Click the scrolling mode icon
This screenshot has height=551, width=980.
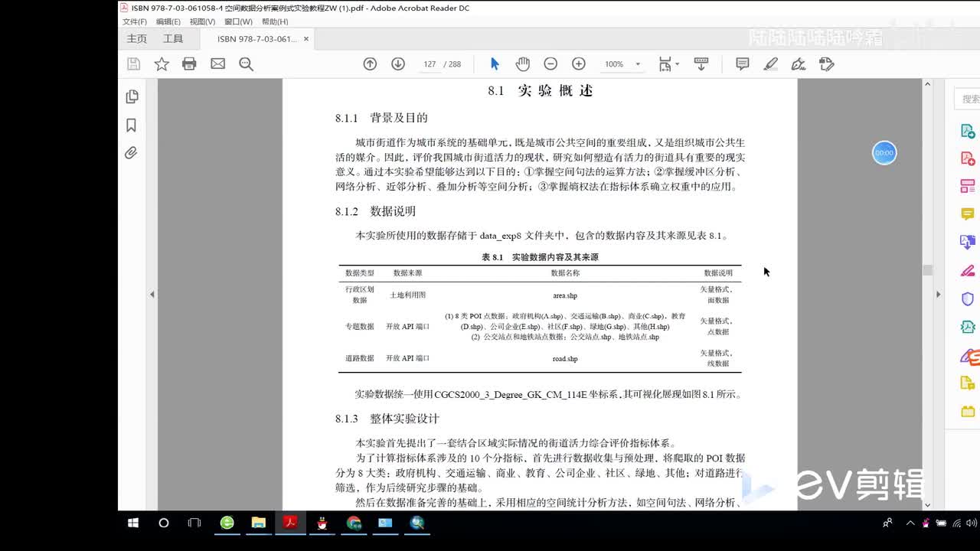pyautogui.click(x=701, y=64)
